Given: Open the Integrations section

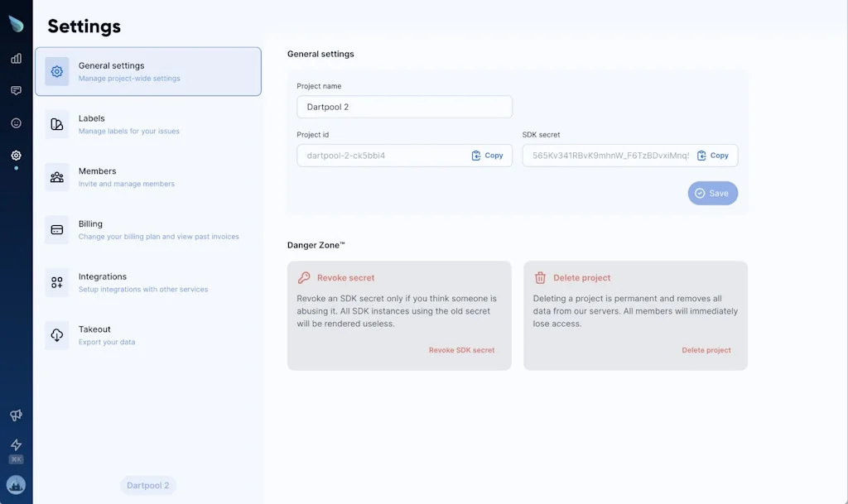Looking at the screenshot, I should [147, 282].
